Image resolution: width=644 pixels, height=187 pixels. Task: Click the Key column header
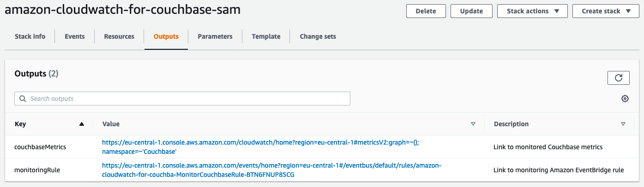(20, 124)
